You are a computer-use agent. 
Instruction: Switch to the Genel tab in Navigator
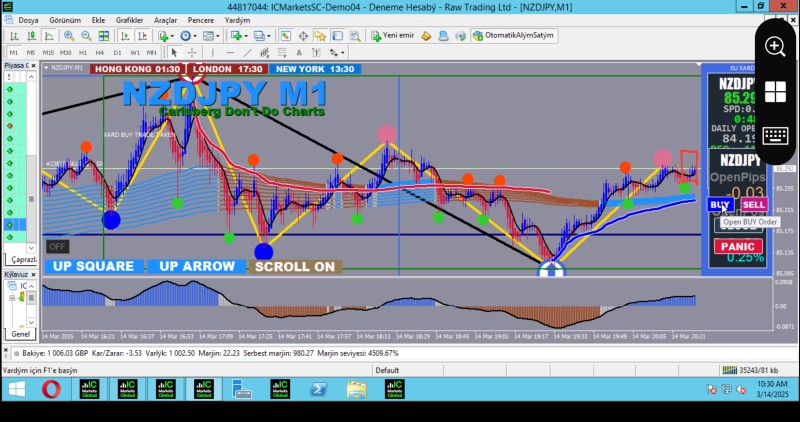tap(20, 334)
